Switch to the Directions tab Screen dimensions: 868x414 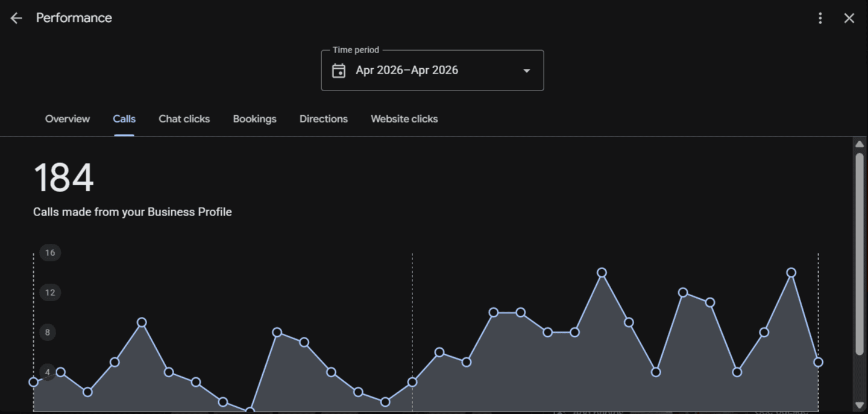[x=324, y=119]
